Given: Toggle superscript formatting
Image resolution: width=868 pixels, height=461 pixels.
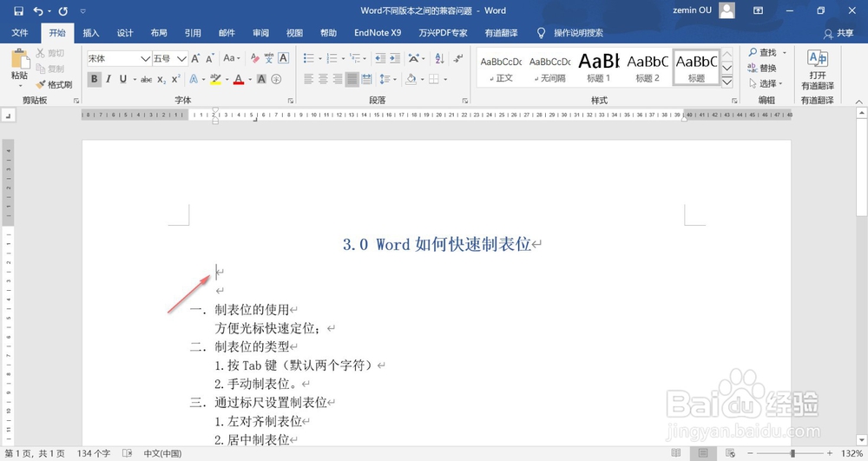Looking at the screenshot, I should click(x=175, y=79).
